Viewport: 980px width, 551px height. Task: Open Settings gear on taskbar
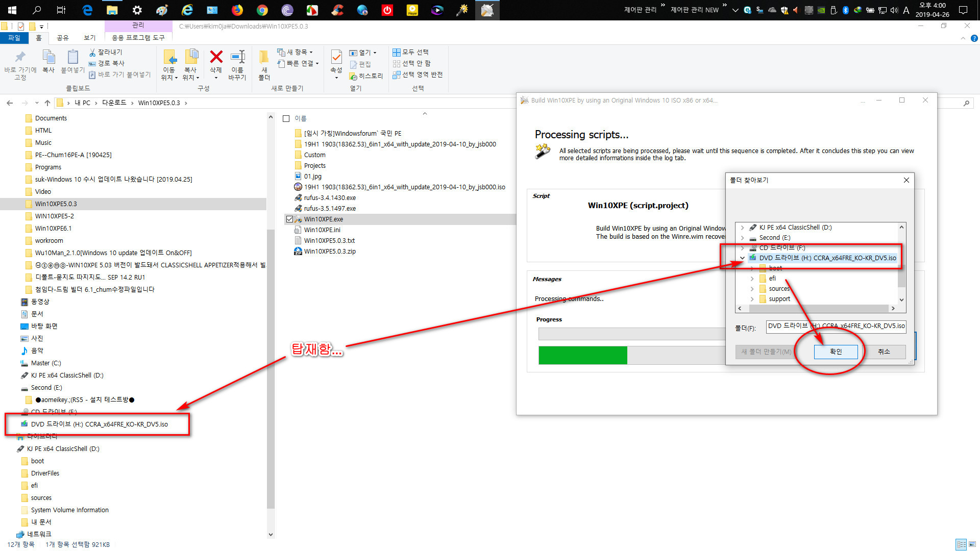tap(137, 10)
